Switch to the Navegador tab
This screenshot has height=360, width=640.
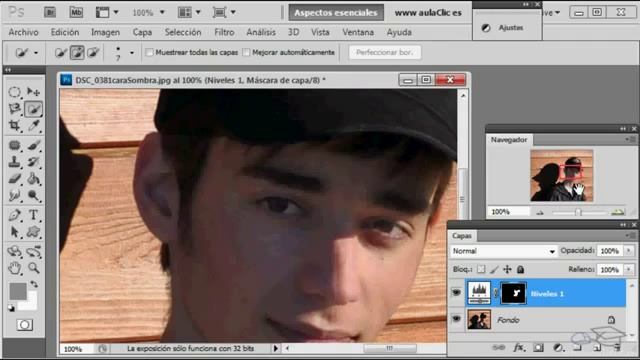(x=509, y=140)
